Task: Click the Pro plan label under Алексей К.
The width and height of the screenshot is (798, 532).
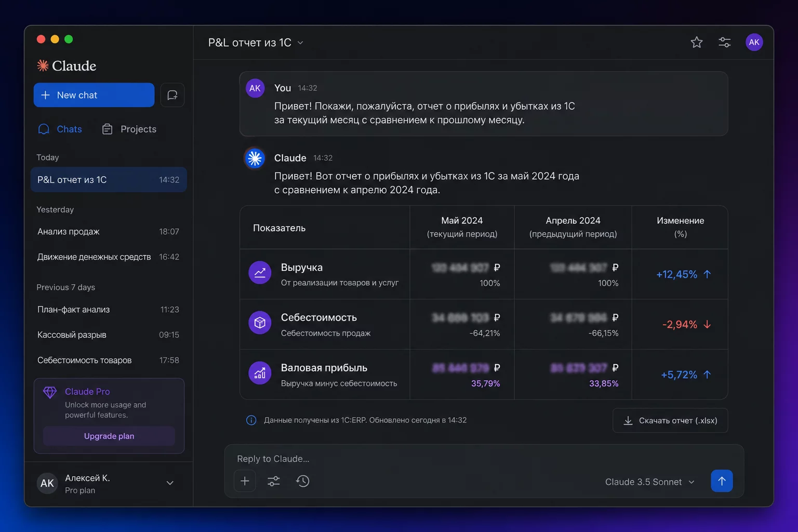Action: tap(80, 490)
